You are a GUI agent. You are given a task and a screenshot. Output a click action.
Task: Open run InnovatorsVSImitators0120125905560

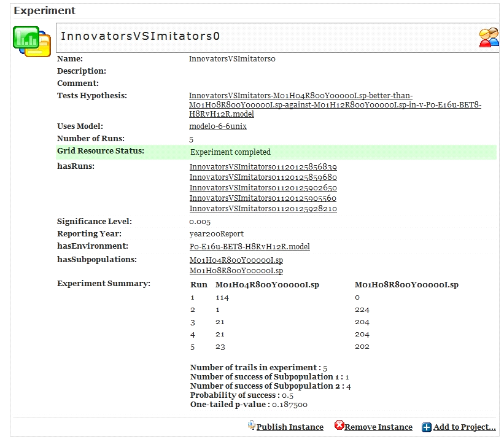point(263,198)
